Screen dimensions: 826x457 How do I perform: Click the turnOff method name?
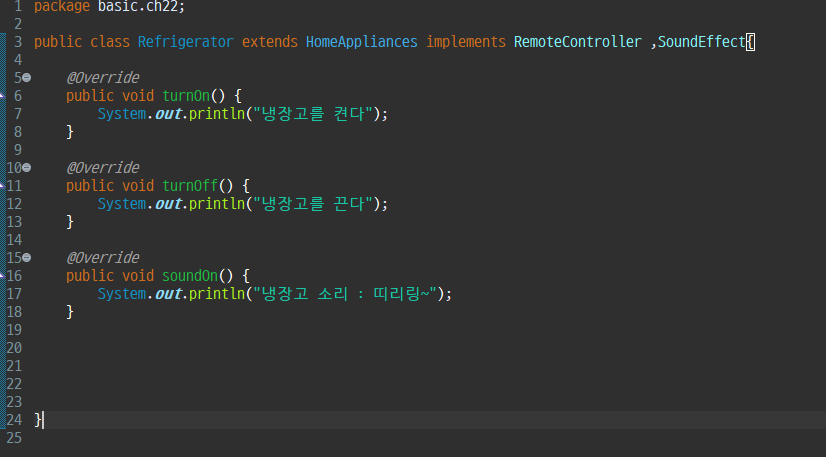(190, 186)
